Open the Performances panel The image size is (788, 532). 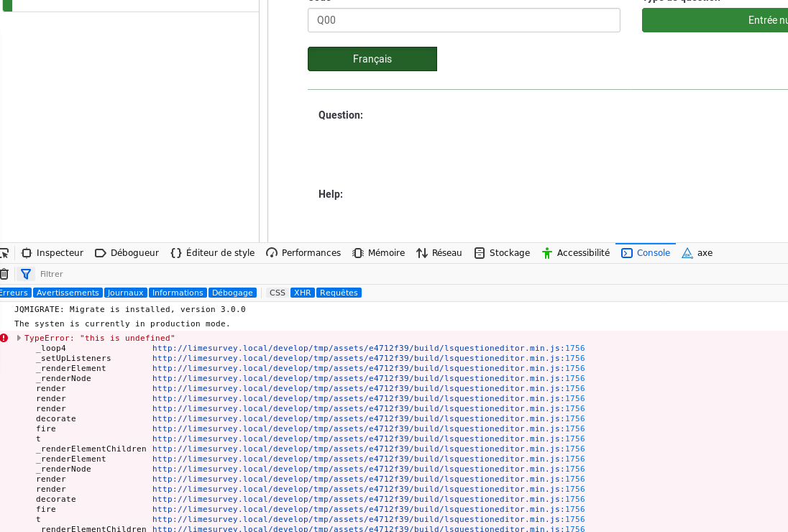303,253
